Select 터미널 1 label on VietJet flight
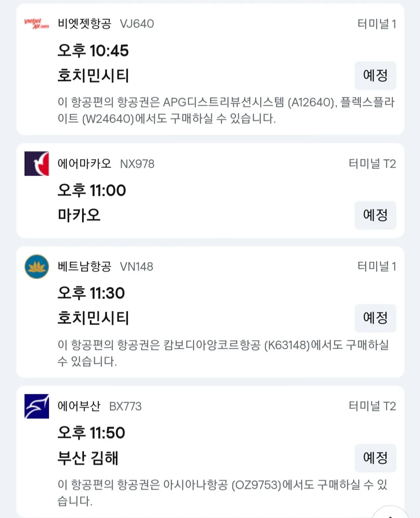Image resolution: width=420 pixels, height=518 pixels. click(377, 24)
